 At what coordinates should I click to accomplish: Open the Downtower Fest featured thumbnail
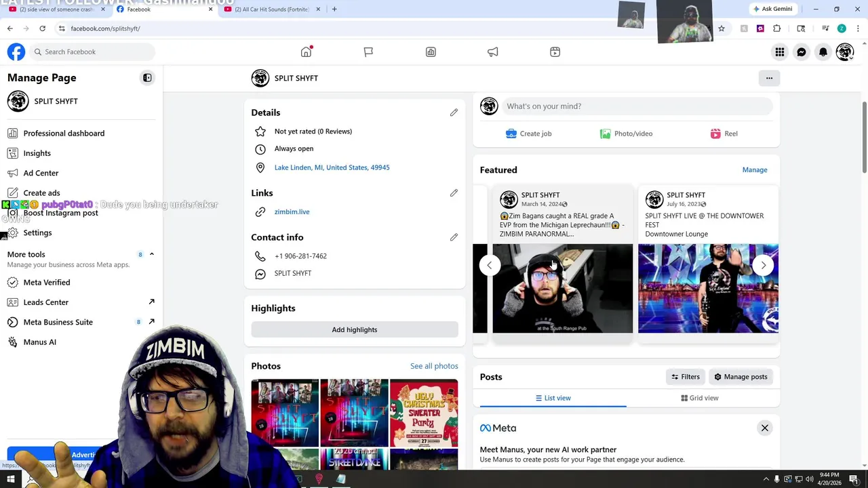pos(708,289)
